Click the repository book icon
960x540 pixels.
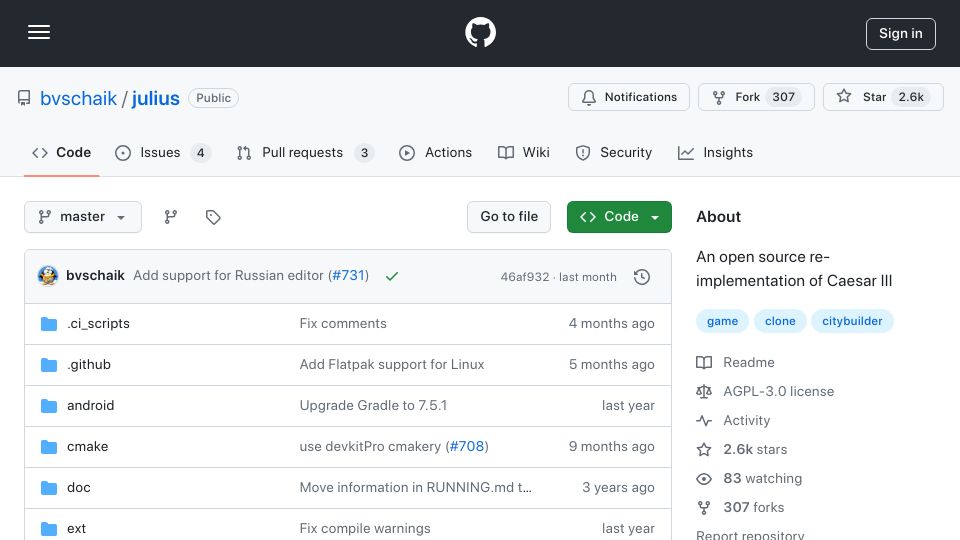coord(24,98)
